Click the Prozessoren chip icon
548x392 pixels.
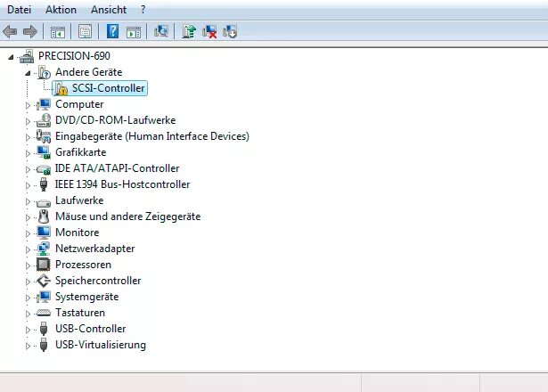coord(44,265)
